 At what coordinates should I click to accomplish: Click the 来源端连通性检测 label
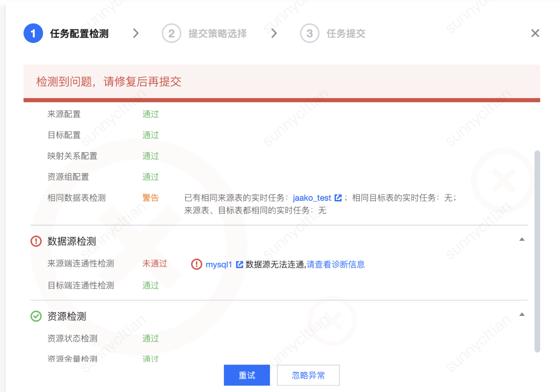point(81,263)
